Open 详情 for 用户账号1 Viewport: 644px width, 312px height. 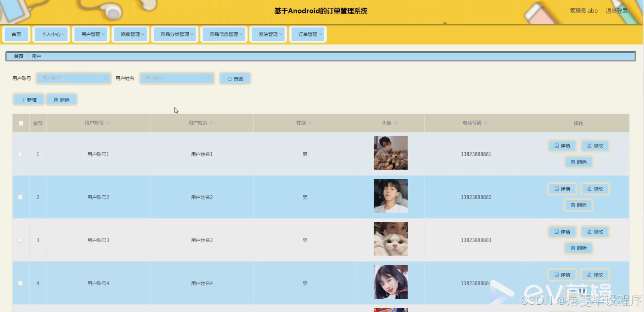[562, 146]
